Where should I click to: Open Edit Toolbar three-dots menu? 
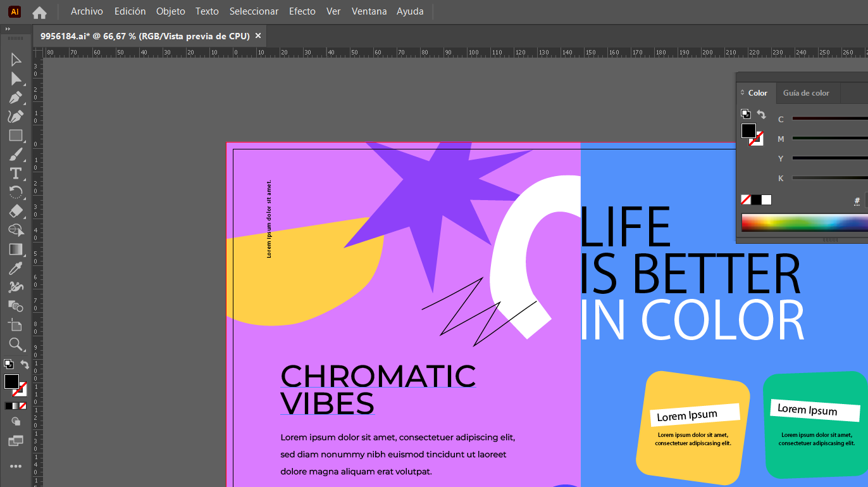point(16,466)
